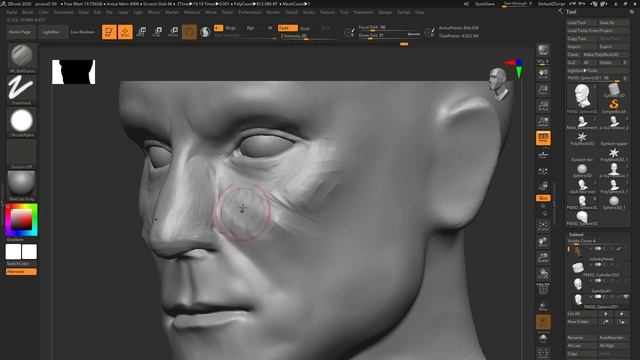Activate the Rotate transform tool
Screen dimensions: 640x360
click(x=173, y=32)
